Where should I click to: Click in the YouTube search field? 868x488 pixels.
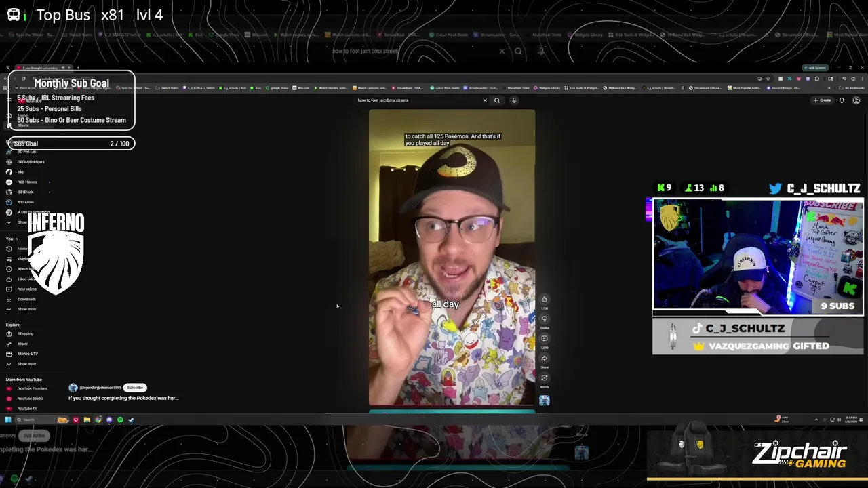coord(417,100)
